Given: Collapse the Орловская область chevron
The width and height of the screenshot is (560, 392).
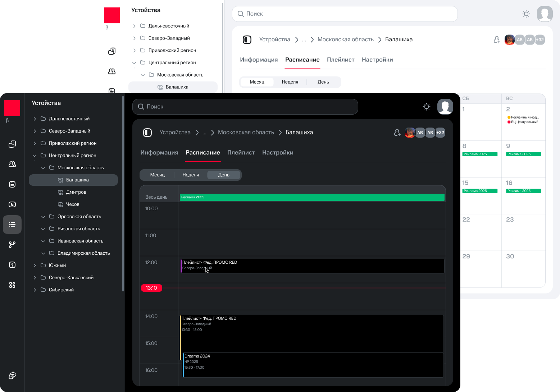Looking at the screenshot, I should pyautogui.click(x=43, y=217).
